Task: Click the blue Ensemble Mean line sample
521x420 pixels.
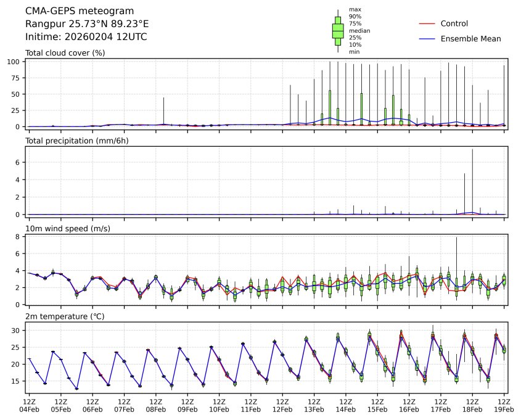Action: click(x=427, y=39)
